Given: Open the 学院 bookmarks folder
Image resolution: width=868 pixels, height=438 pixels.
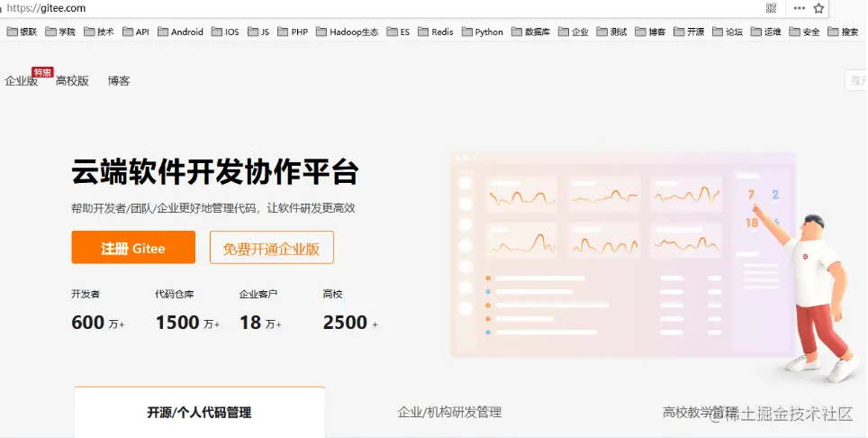Looking at the screenshot, I should (60, 32).
